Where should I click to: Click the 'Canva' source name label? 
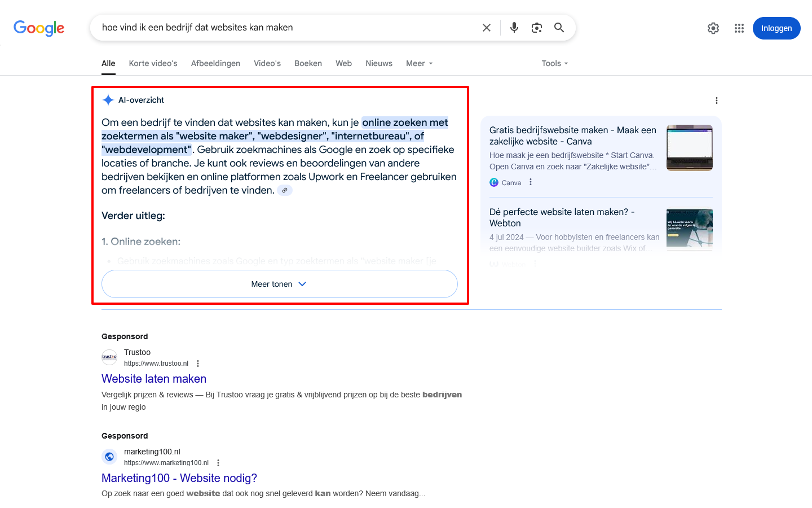pyautogui.click(x=511, y=183)
